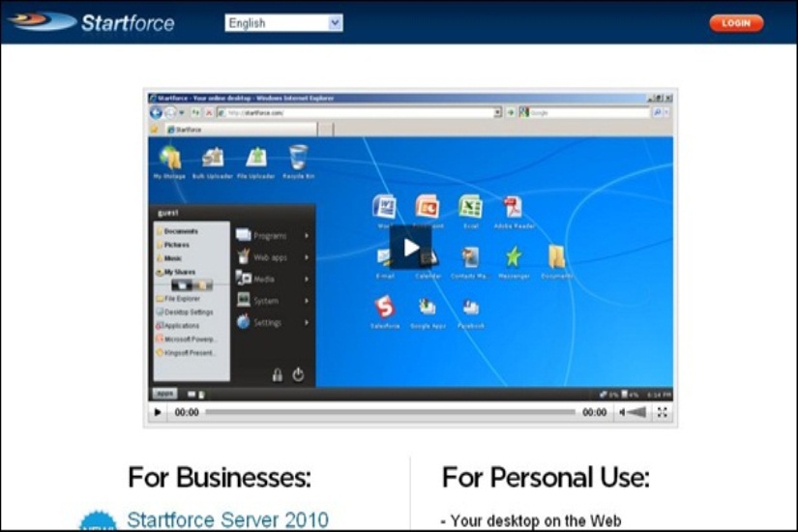Click the guest username header in start menu
The image size is (798, 532).
click(x=168, y=213)
